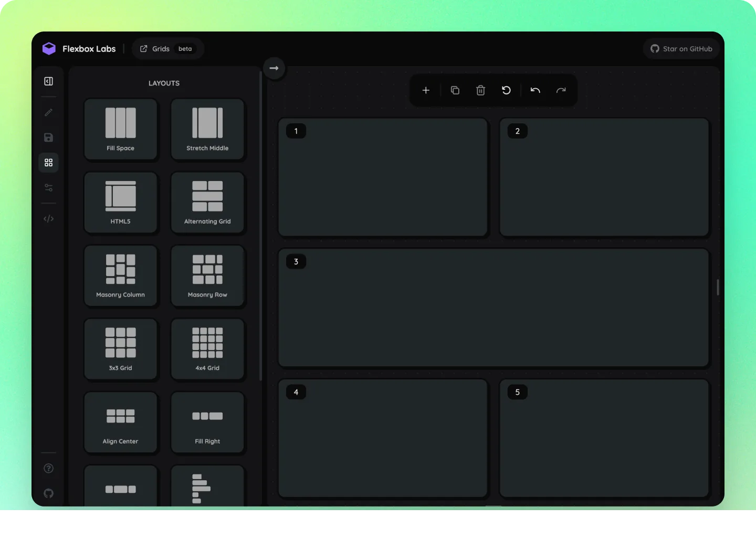
Task: Click the save disk icon in sidebar
Action: 48,138
